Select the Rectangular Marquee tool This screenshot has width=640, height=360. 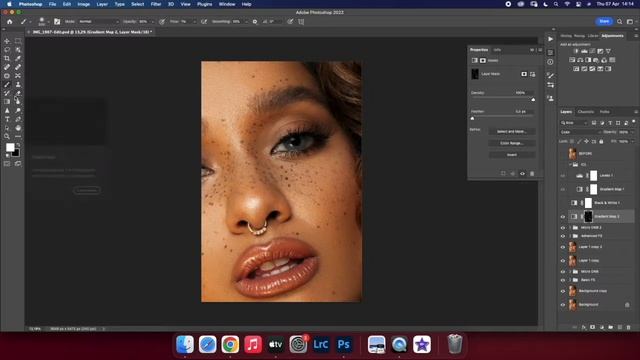(18, 41)
